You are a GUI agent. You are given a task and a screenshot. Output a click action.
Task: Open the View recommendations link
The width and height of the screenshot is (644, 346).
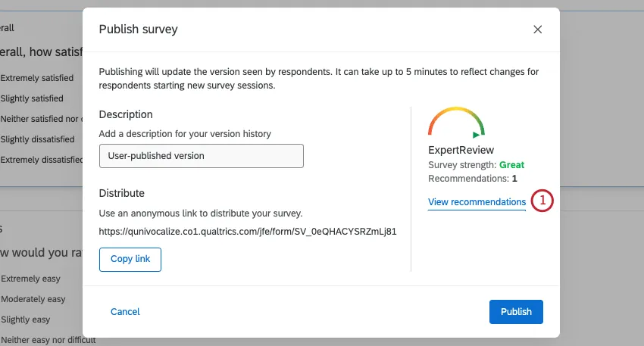click(x=477, y=202)
